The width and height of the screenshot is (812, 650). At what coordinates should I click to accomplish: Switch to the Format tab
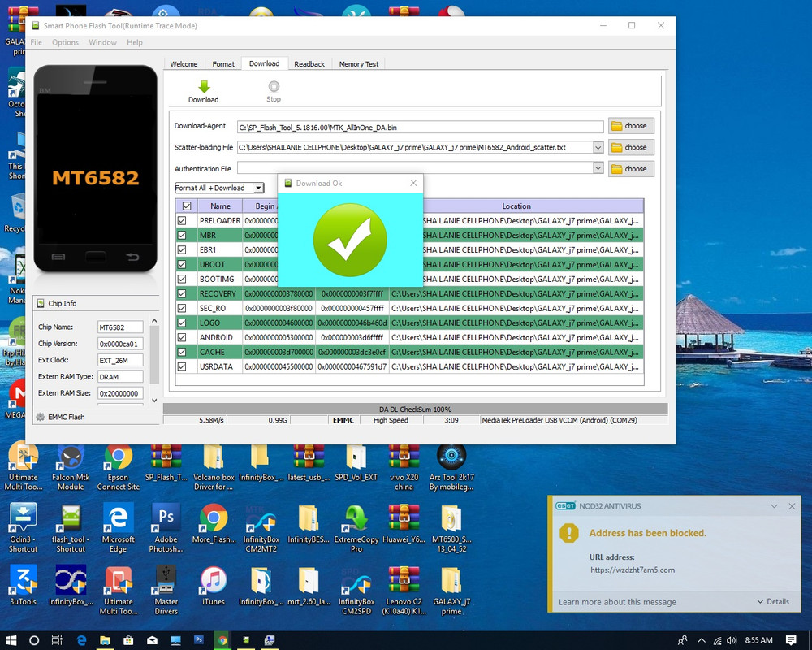(223, 63)
